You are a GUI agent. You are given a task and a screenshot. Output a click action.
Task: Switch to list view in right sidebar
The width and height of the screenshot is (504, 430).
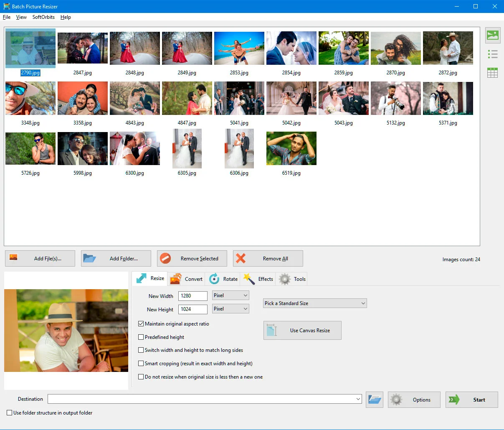pyautogui.click(x=492, y=54)
